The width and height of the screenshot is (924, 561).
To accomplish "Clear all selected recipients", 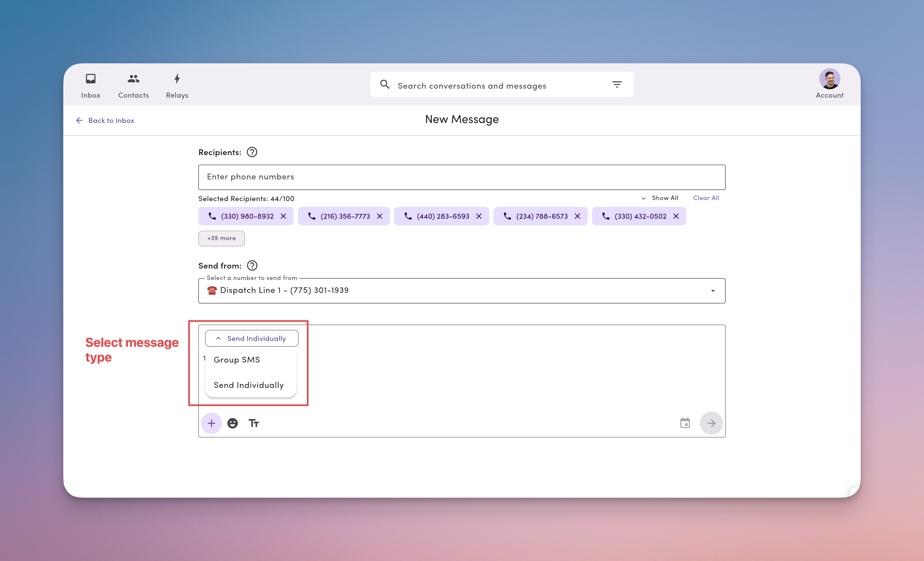I will click(706, 198).
